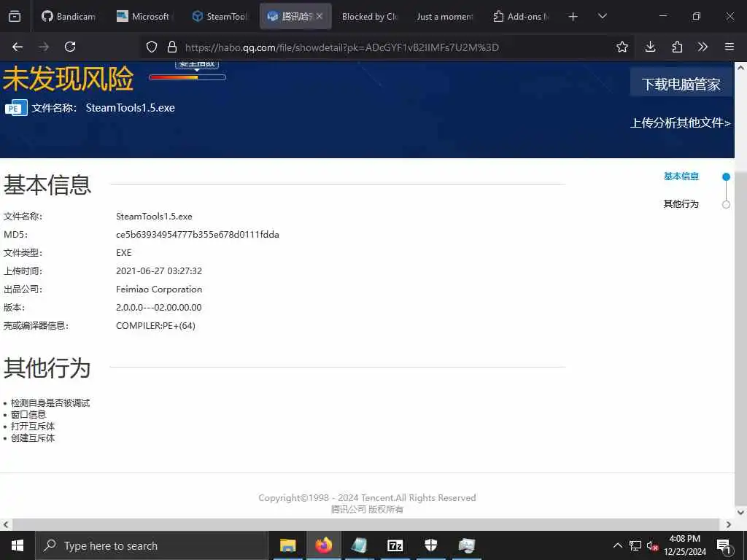Open the Extensions puzzle icon
This screenshot has width=747, height=560.
click(x=677, y=47)
